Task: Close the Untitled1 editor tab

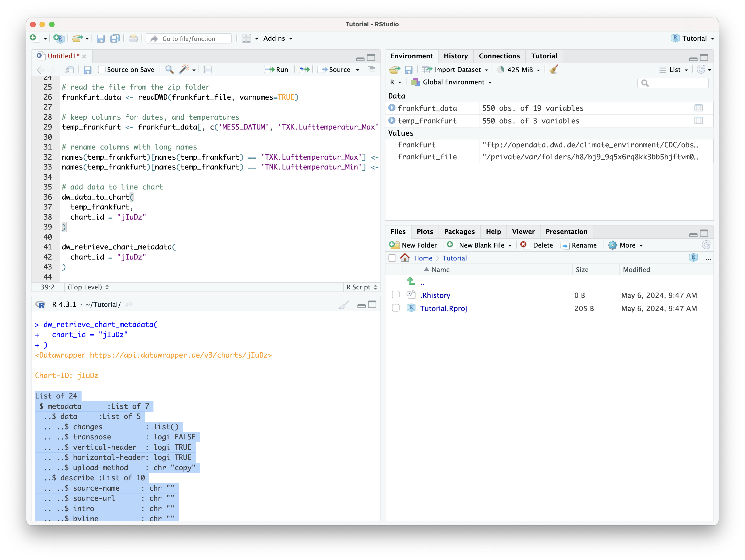Action: 84,57
